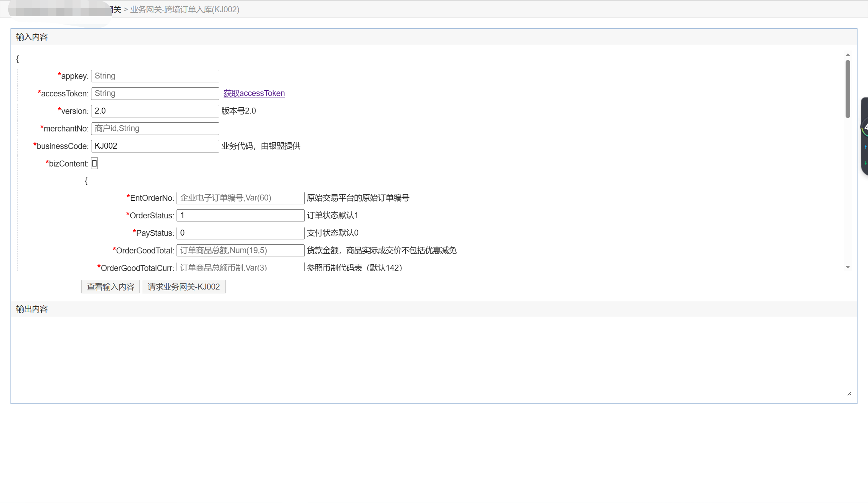Screen dimensions: 868x503
Task: Click inside the 输出内容 text area
Action: [434, 358]
